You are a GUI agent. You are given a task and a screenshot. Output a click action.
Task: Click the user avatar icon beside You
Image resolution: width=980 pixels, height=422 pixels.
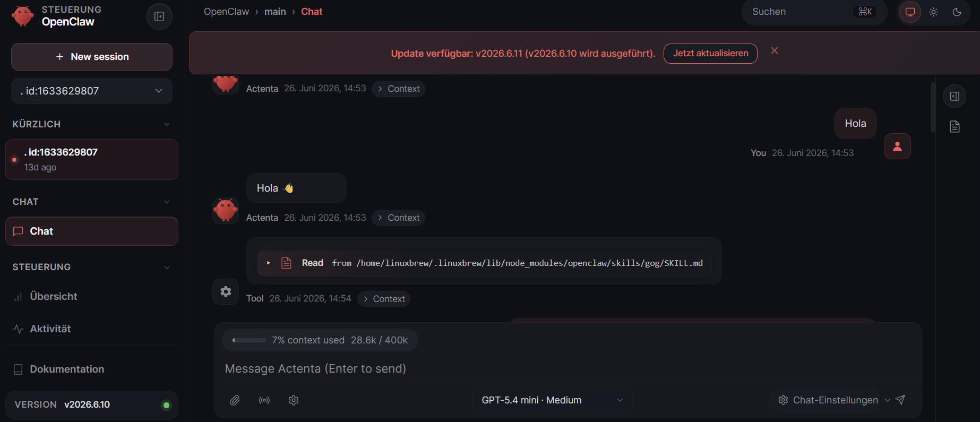[897, 147]
